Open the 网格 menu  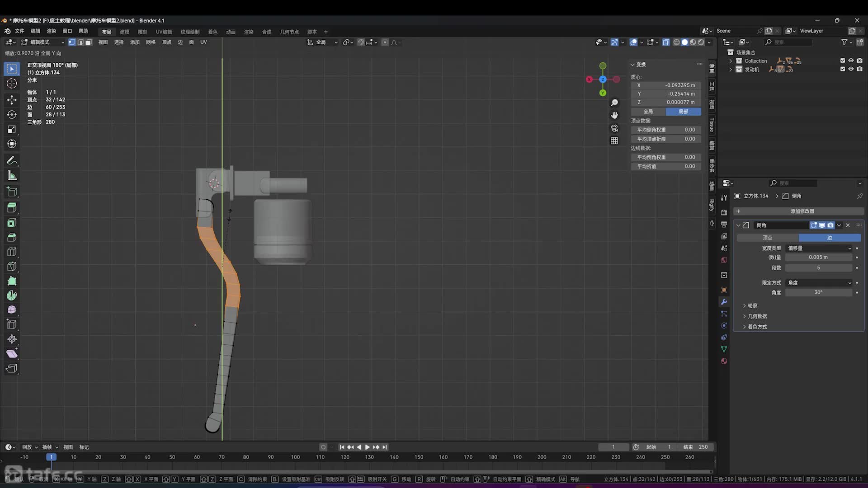click(151, 42)
